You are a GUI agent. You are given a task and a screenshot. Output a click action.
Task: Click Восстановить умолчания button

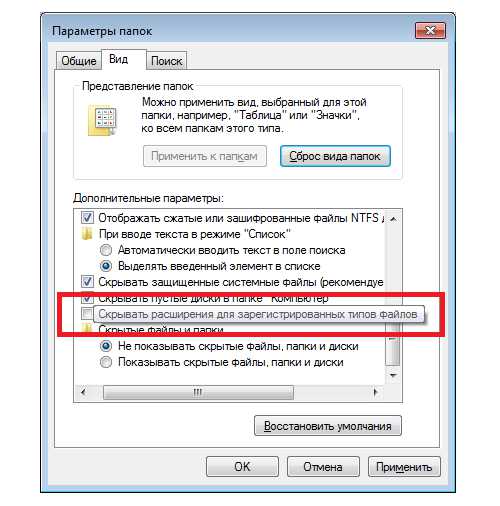pos(328,426)
